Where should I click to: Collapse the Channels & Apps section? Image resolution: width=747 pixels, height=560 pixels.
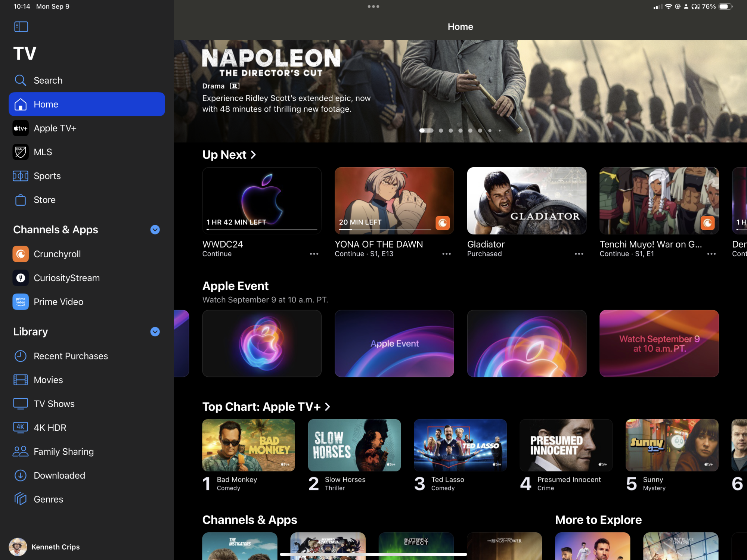155,230
